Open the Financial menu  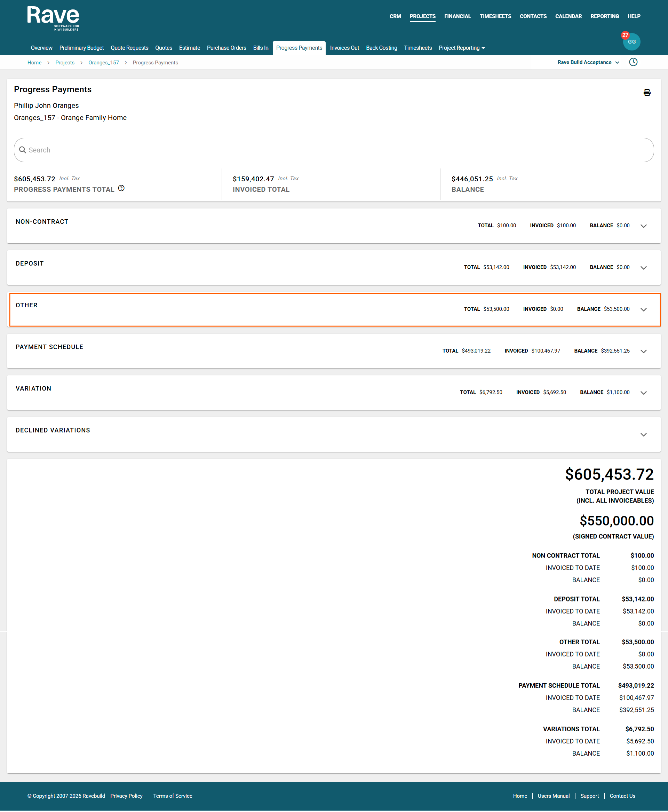457,16
